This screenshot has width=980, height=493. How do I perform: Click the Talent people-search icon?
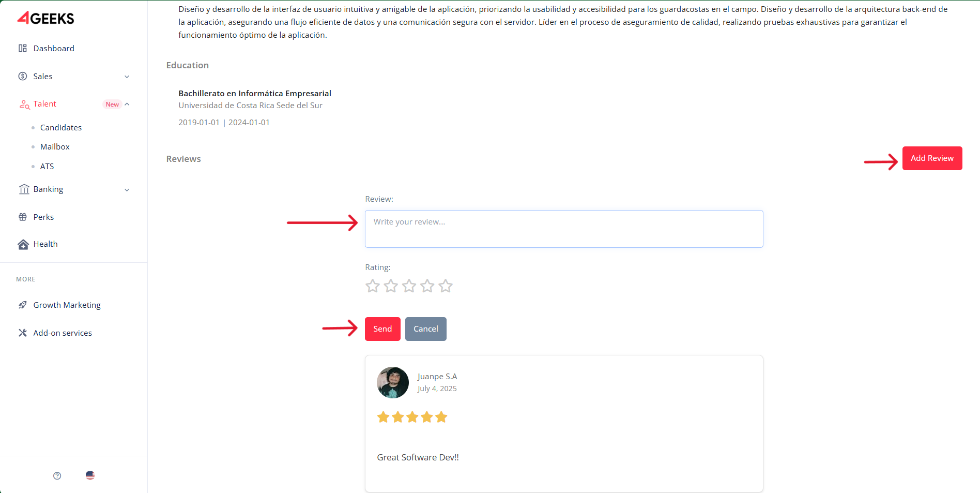point(24,104)
